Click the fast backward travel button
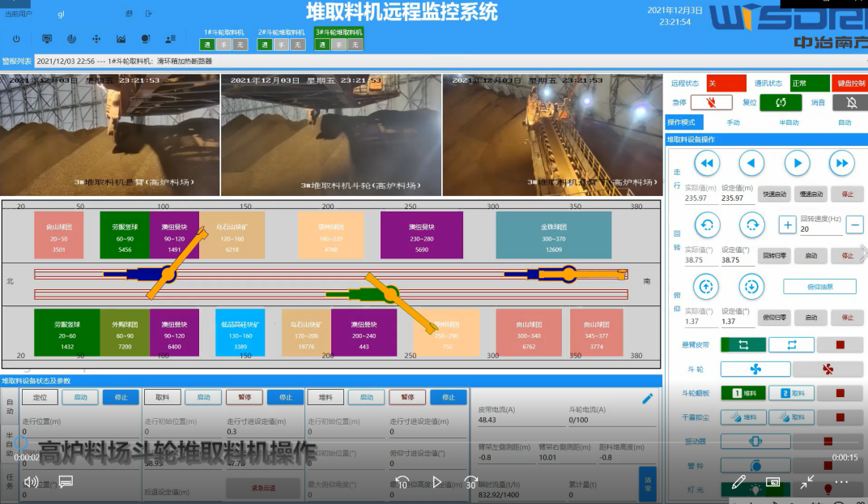 coord(707,164)
